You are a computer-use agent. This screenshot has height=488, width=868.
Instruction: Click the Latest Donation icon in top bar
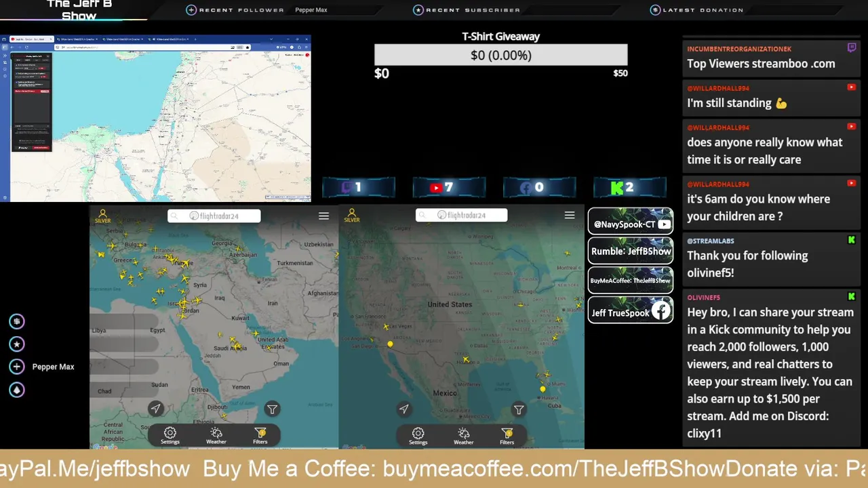655,9
